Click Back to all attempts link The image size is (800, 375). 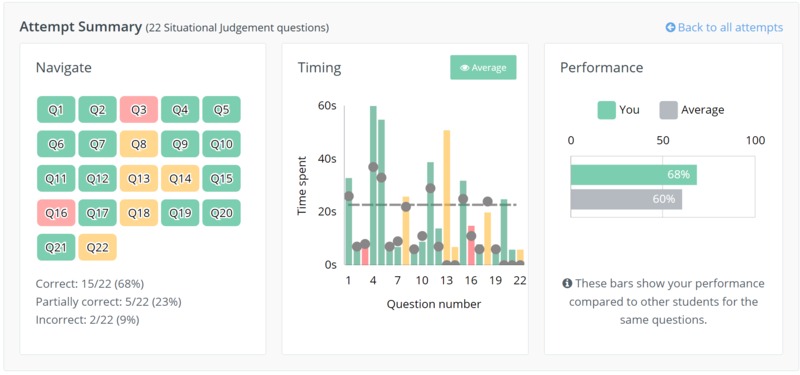[x=724, y=27]
